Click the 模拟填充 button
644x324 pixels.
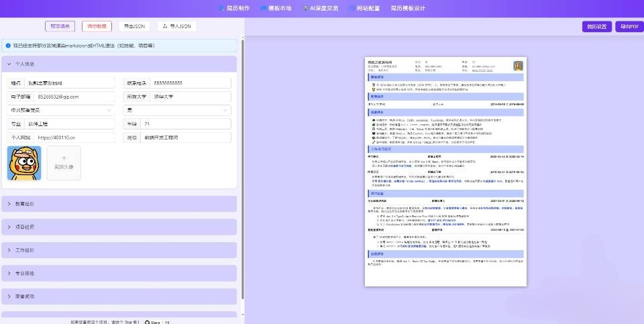click(x=60, y=26)
